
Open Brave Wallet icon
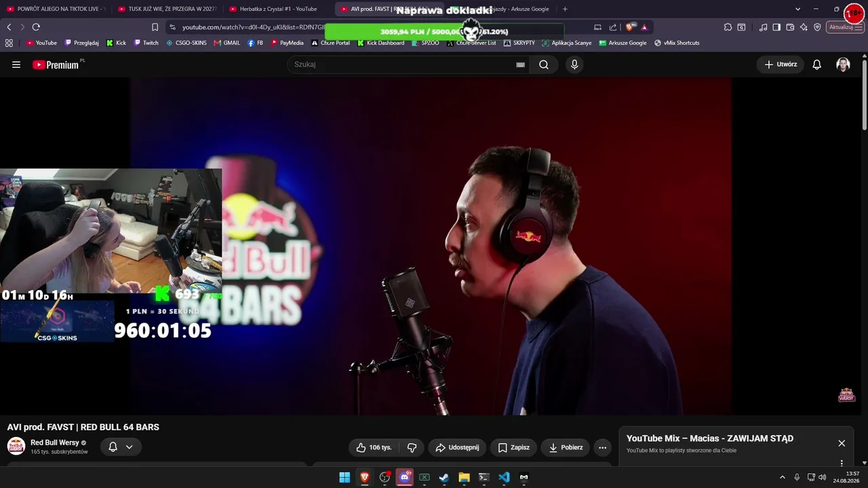pos(790,27)
